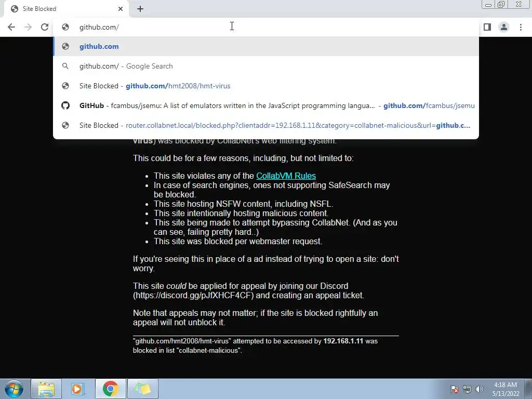Click the IP address 192.168.1.11 in the footer
Viewport: 532px width, 399px height.
(x=343, y=341)
